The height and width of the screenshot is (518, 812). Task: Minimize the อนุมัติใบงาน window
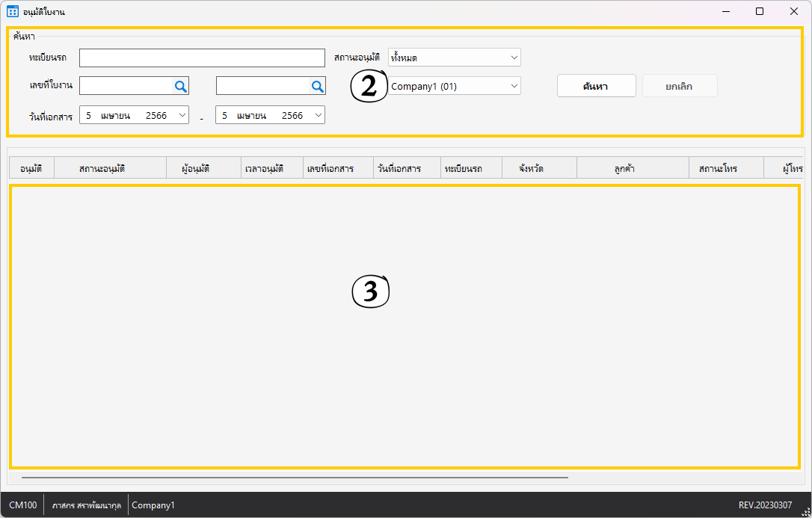725,11
